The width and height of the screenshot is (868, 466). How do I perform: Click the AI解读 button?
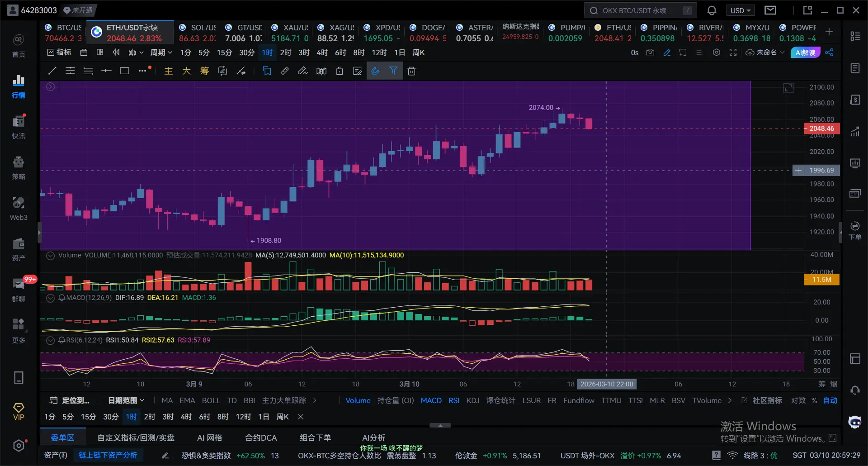pos(805,52)
